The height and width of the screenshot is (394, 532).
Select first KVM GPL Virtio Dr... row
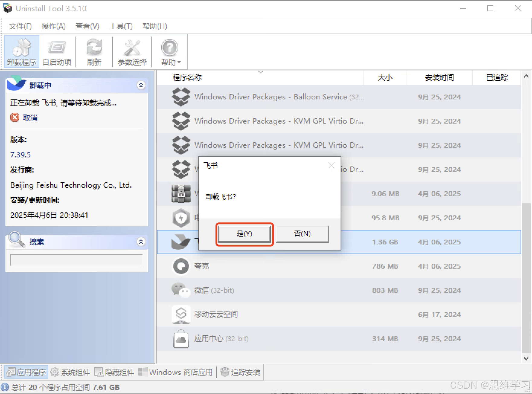(339, 121)
